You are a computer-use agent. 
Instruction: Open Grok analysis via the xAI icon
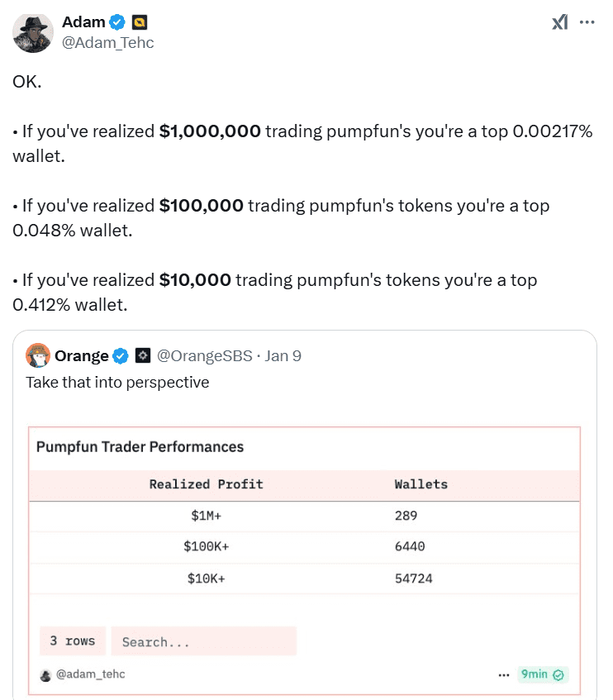tap(559, 24)
